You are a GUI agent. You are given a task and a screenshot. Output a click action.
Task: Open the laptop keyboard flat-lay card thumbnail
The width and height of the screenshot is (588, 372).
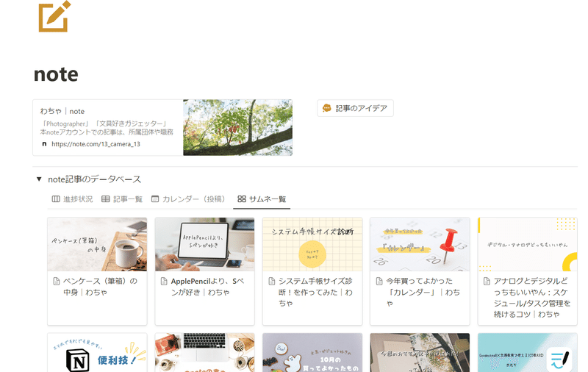(205, 352)
